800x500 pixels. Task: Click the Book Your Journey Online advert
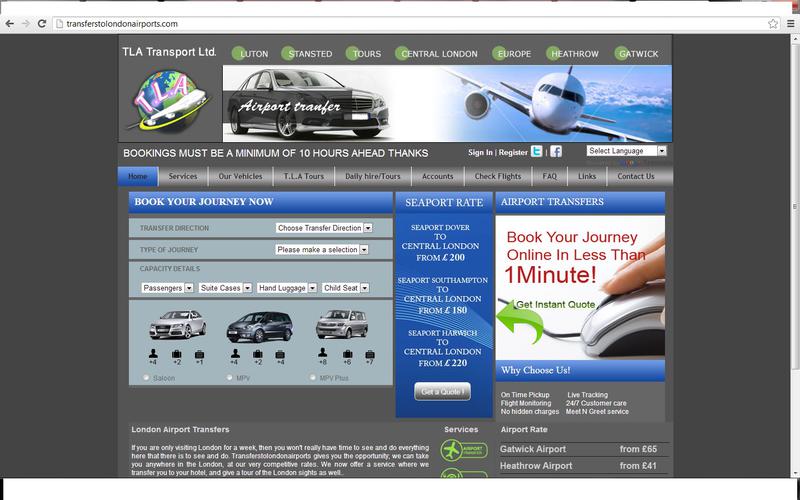[580, 287]
